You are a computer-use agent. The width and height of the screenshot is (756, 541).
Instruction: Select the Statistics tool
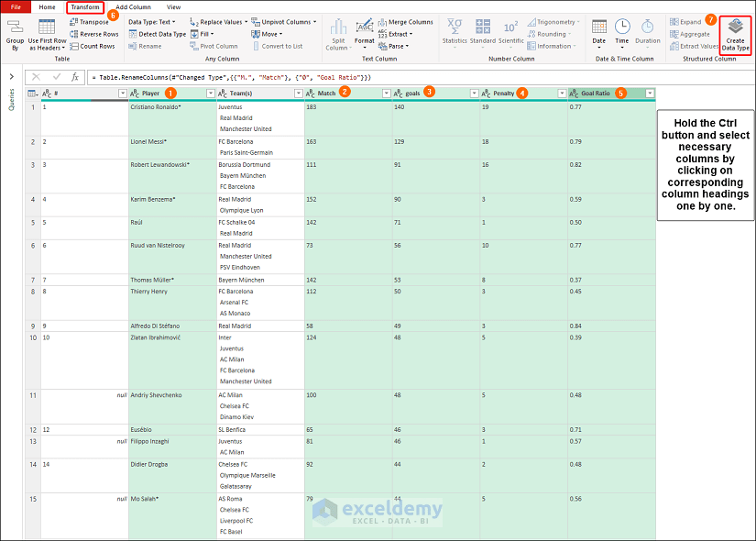tap(455, 34)
